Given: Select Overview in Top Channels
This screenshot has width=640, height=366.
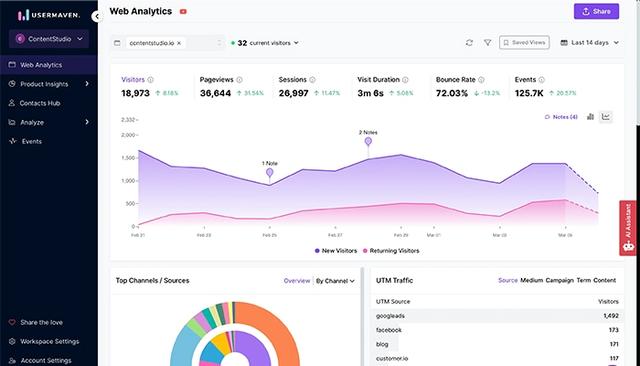Looking at the screenshot, I should [297, 281].
